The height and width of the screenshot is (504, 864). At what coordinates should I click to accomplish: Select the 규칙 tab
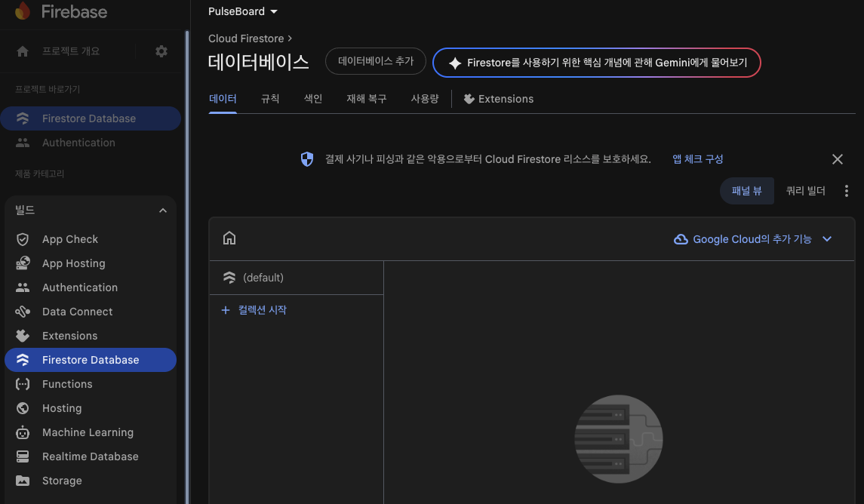pos(270,99)
